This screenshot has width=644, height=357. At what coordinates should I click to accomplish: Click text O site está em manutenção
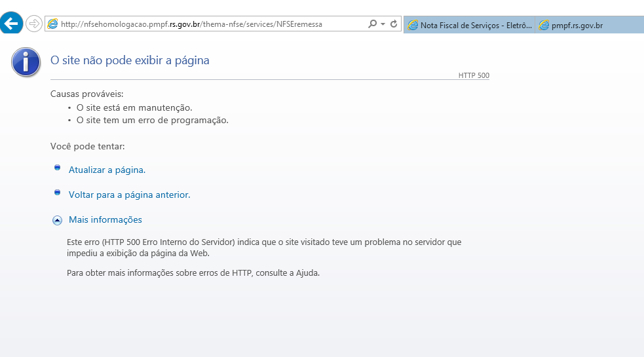tap(134, 107)
